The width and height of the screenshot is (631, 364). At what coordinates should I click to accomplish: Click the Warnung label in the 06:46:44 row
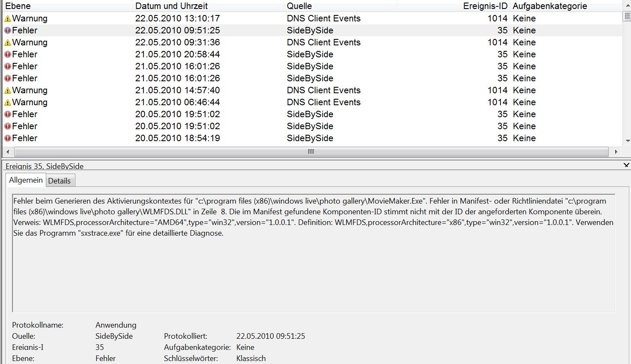click(30, 102)
